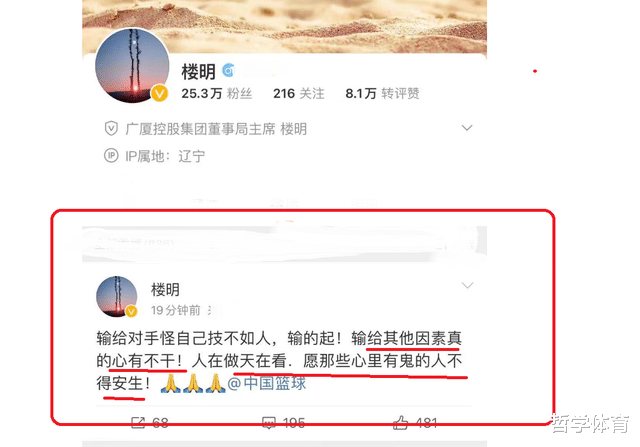Tap the IP属地：辽宁 text
The height and width of the screenshot is (447, 640).
[165, 156]
